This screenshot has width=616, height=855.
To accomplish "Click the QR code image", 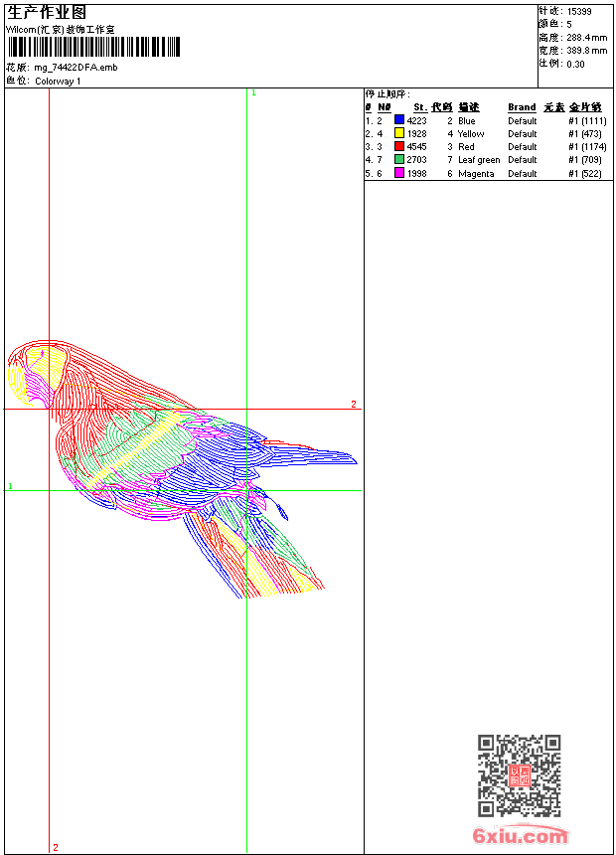I will click(x=519, y=775).
